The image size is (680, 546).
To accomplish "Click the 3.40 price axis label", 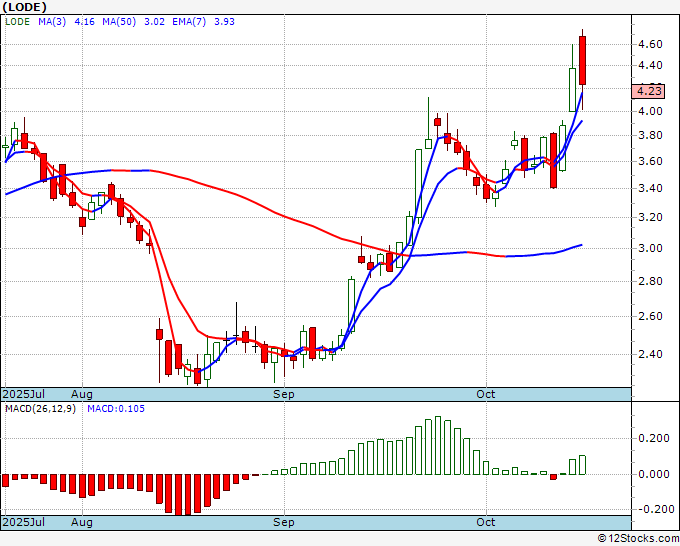I will [x=650, y=188].
